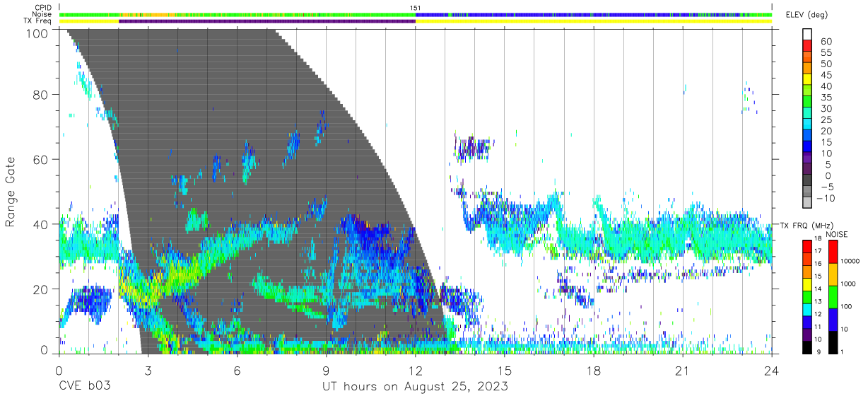Click the 9 label on TX FRQ colorbar
Screen dimensions: 868x401
point(820,352)
